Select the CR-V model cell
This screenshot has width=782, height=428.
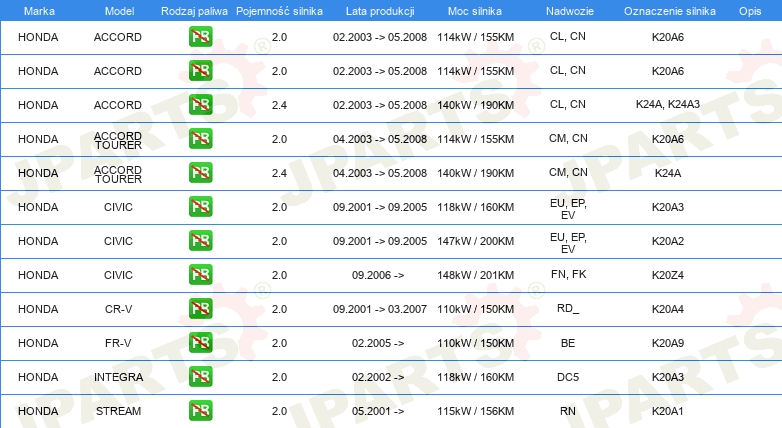coord(118,309)
